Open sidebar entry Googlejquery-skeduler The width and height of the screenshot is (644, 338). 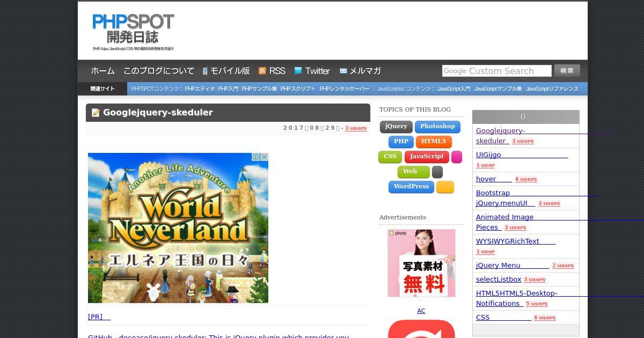pyautogui.click(x=500, y=136)
